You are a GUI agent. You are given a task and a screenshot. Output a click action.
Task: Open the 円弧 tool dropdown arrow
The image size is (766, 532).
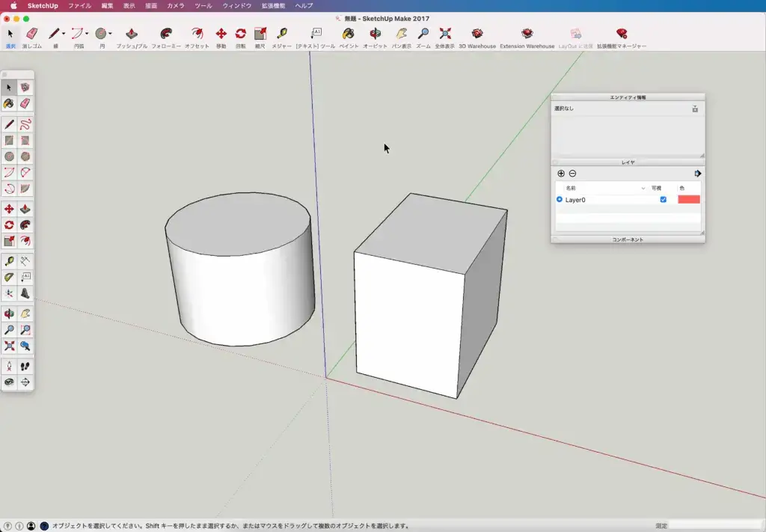point(87,34)
